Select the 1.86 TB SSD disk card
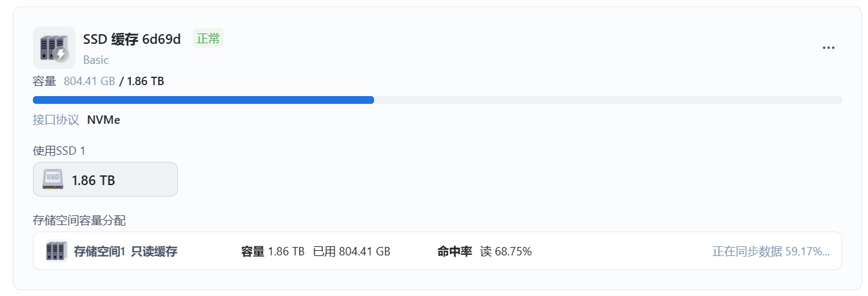The width and height of the screenshot is (868, 296). pos(105,179)
